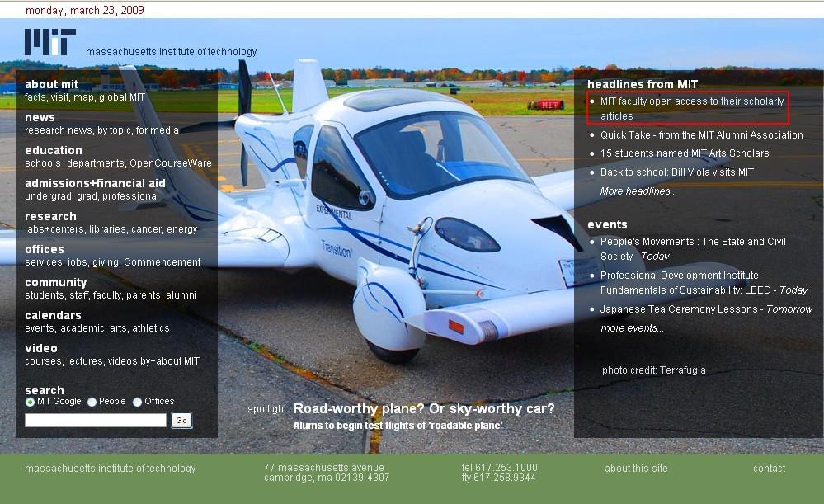Select the Offices search radio button

click(x=137, y=402)
